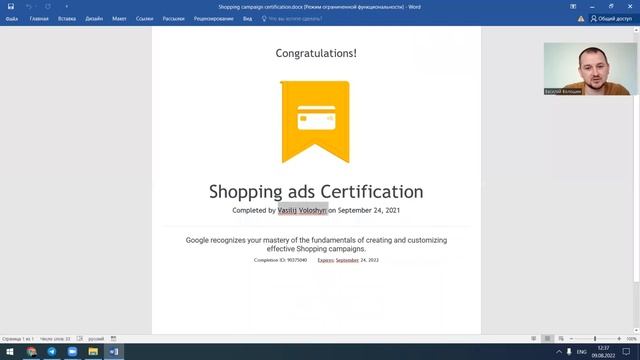This screenshot has width=640, height=360.
Task: Switch to Read Mode view
Action: (533, 339)
